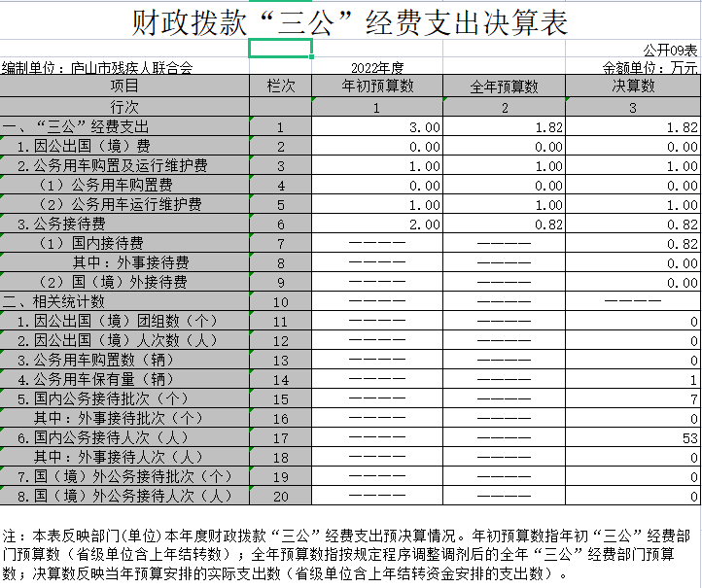Select the 一、"三公"经费支出 row label

pos(76,127)
